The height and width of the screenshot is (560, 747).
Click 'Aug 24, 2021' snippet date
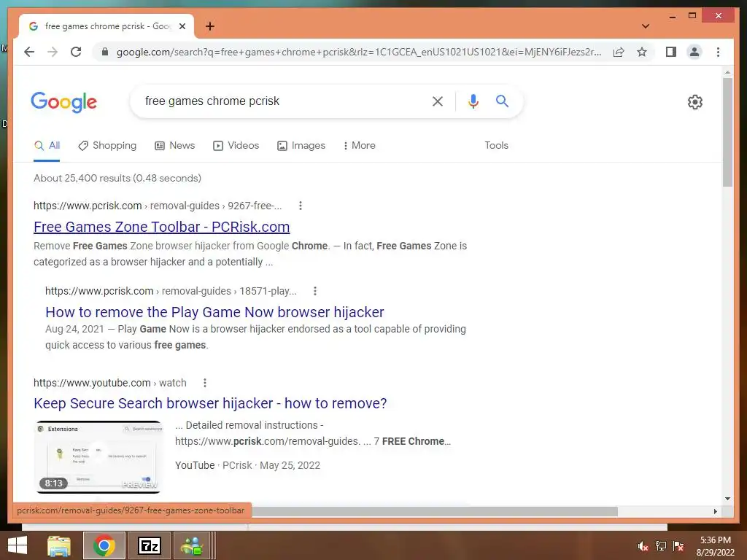coord(74,329)
